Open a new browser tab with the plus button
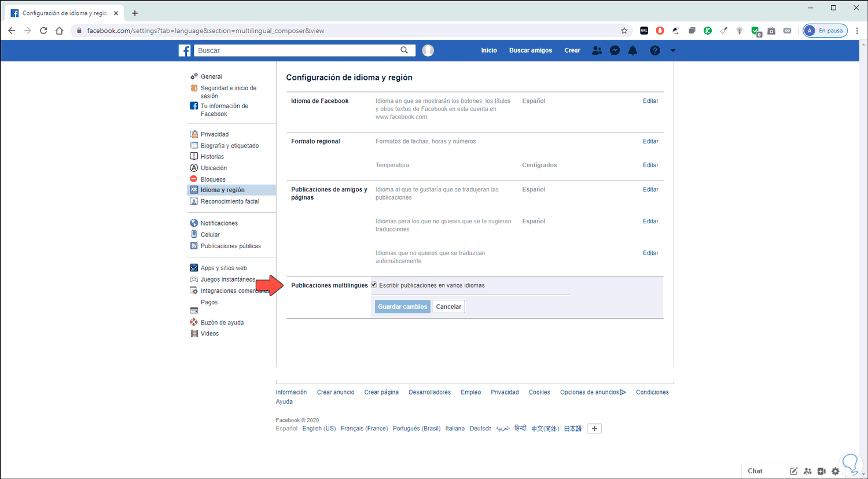Screen dimensions: 868x479 tap(135, 13)
